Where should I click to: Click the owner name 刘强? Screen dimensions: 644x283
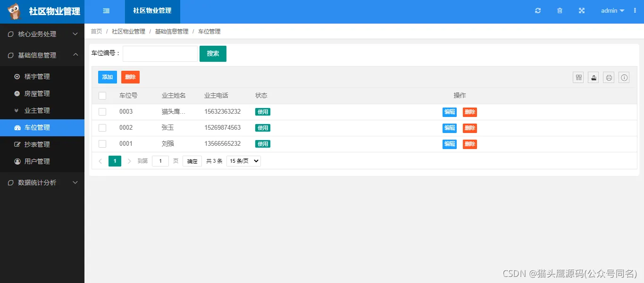[167, 144]
